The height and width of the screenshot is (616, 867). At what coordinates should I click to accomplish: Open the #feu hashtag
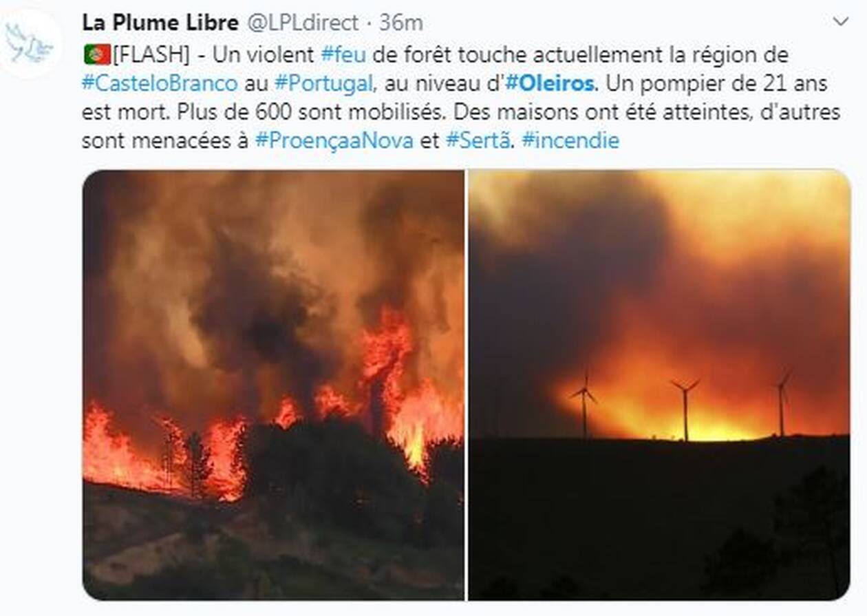(343, 54)
